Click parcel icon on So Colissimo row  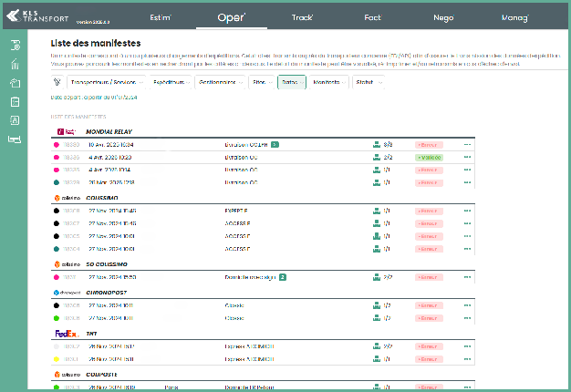coord(376,276)
